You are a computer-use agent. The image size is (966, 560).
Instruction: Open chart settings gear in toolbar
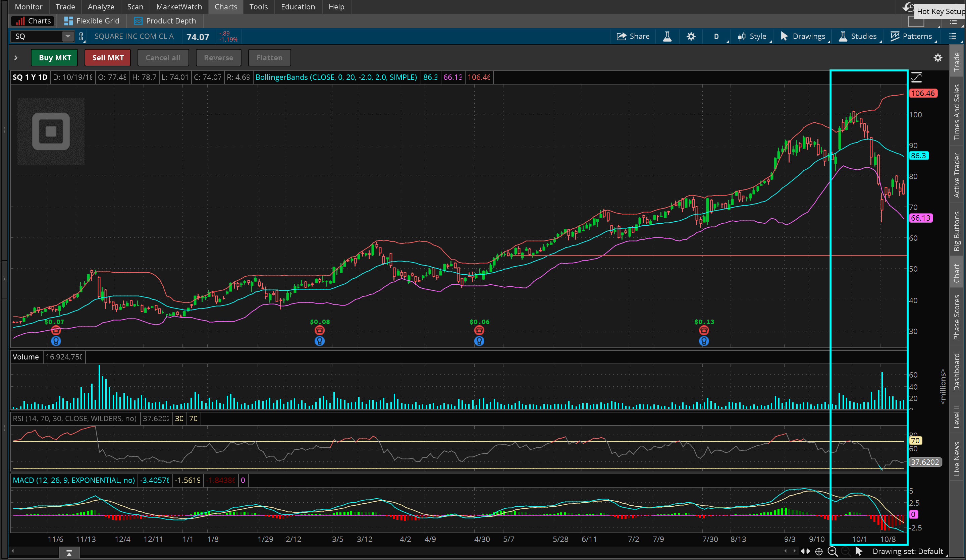pyautogui.click(x=691, y=37)
